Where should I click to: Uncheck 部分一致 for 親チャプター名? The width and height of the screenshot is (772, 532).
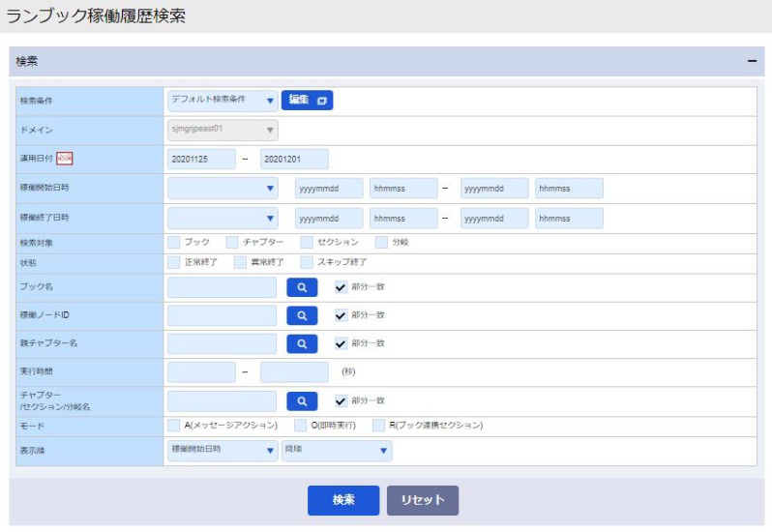341,344
